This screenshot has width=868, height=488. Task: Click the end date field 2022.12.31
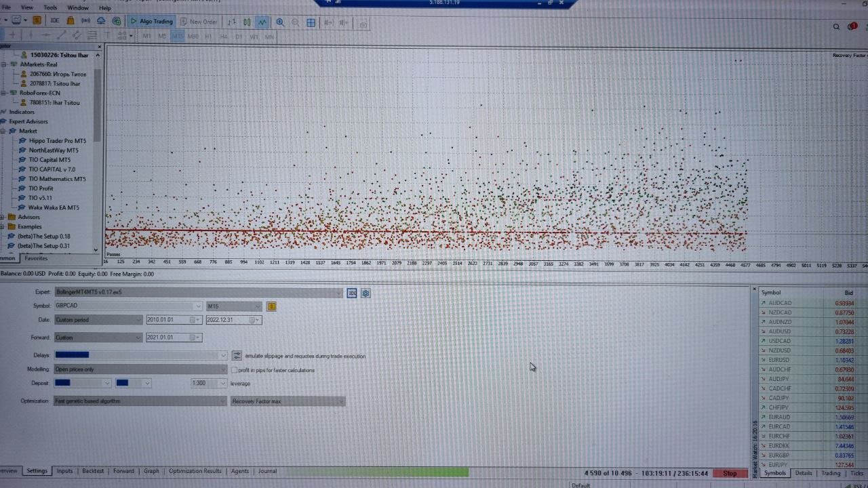click(234, 320)
